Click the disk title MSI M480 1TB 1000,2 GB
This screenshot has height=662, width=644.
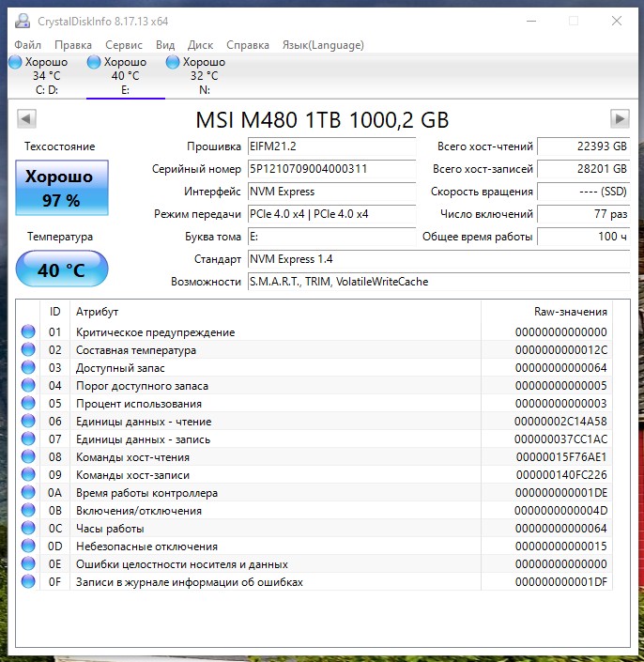pyautogui.click(x=322, y=120)
